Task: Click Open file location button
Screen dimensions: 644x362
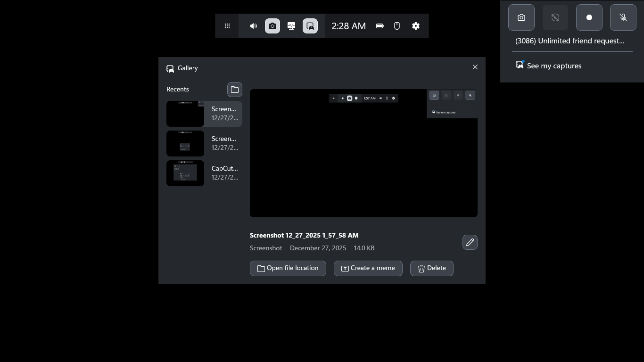Action: (288, 268)
